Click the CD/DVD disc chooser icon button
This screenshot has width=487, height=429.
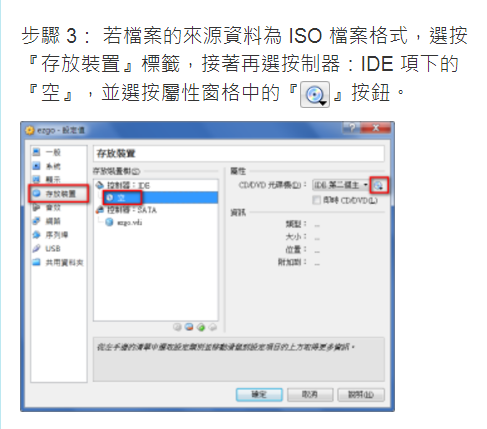pos(378,185)
